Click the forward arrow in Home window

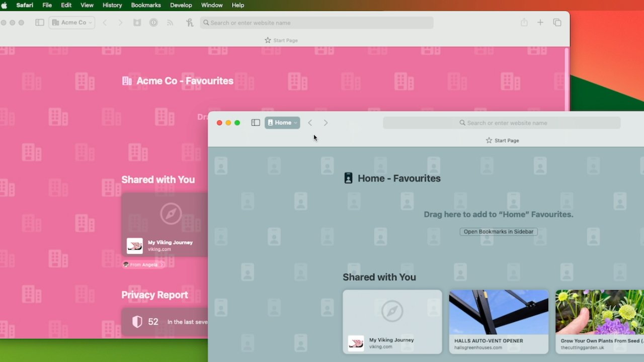click(326, 123)
